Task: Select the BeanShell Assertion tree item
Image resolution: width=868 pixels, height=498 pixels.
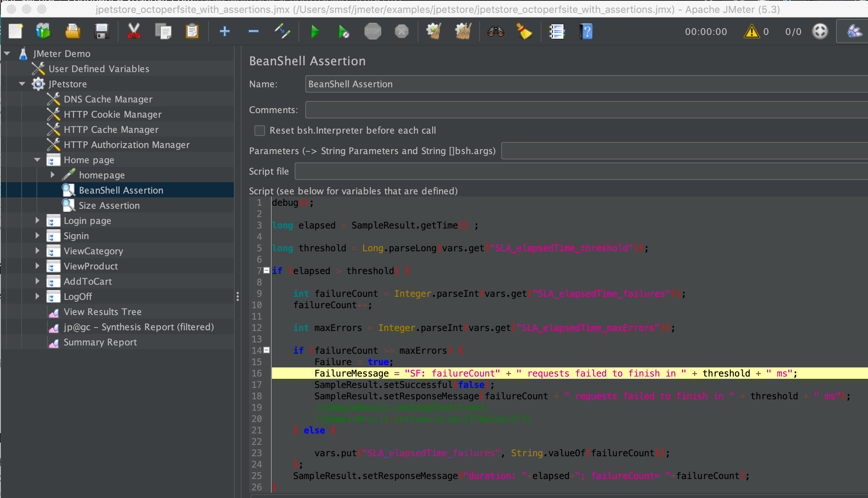Action: pos(121,190)
